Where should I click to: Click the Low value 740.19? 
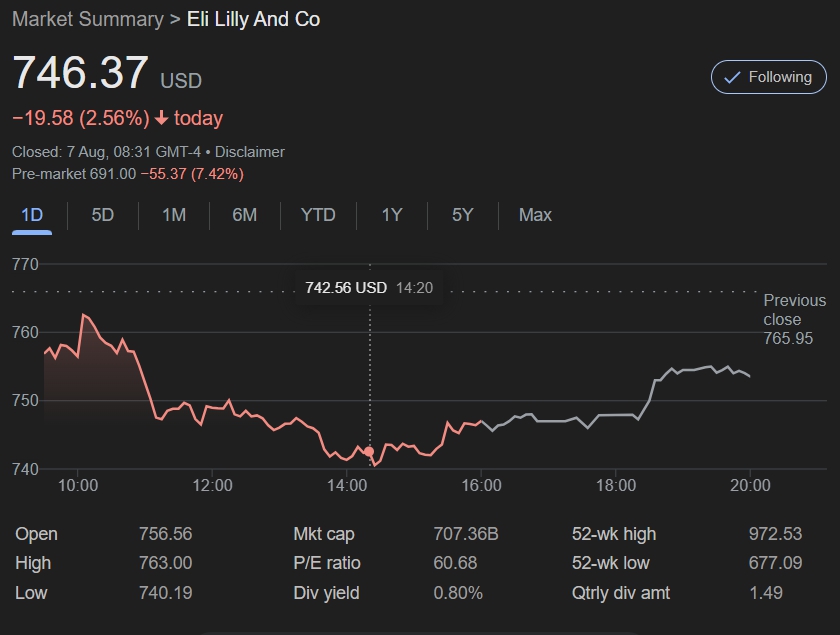coord(166,593)
